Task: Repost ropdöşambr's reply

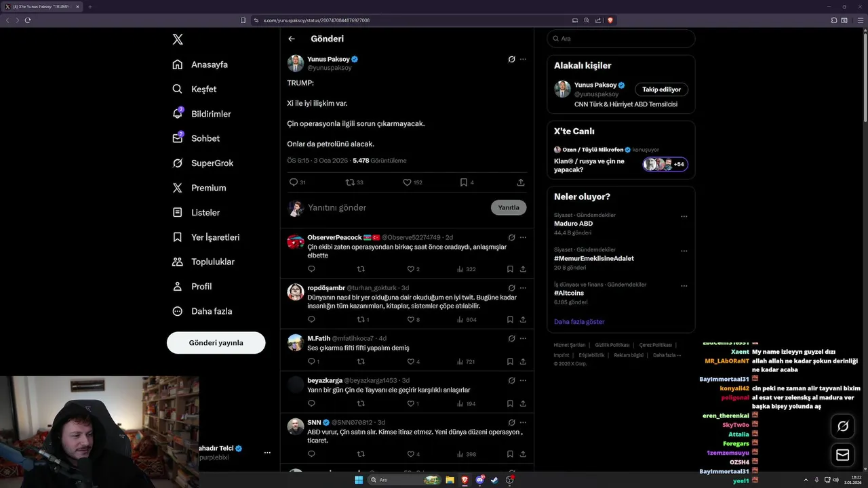Action: (x=361, y=319)
